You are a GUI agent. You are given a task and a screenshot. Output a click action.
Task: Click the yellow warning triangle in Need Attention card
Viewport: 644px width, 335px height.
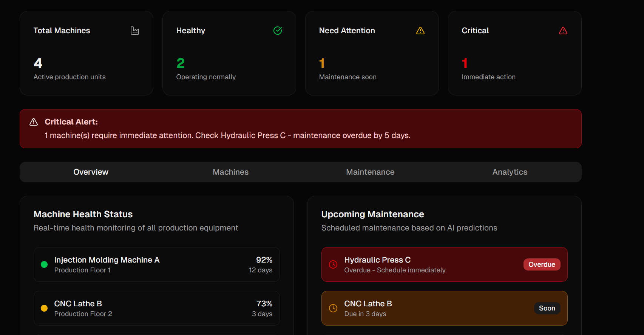tap(420, 31)
